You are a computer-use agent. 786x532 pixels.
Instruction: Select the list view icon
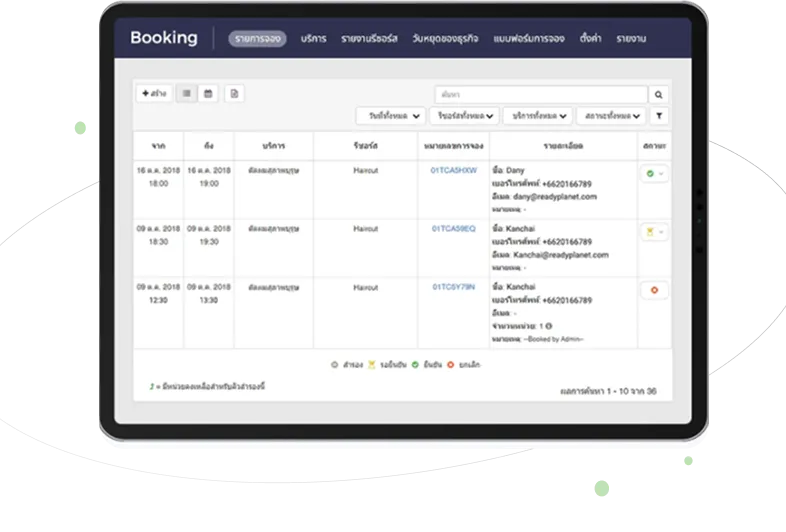click(x=186, y=93)
